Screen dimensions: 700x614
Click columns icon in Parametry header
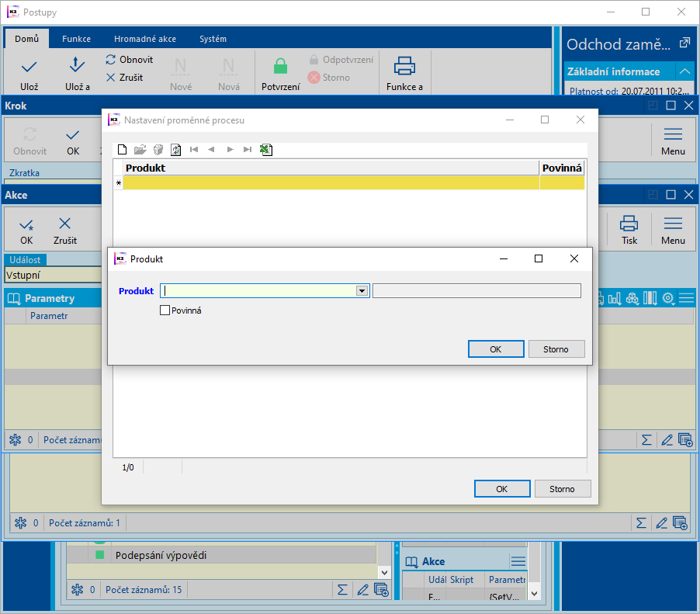tap(650, 298)
